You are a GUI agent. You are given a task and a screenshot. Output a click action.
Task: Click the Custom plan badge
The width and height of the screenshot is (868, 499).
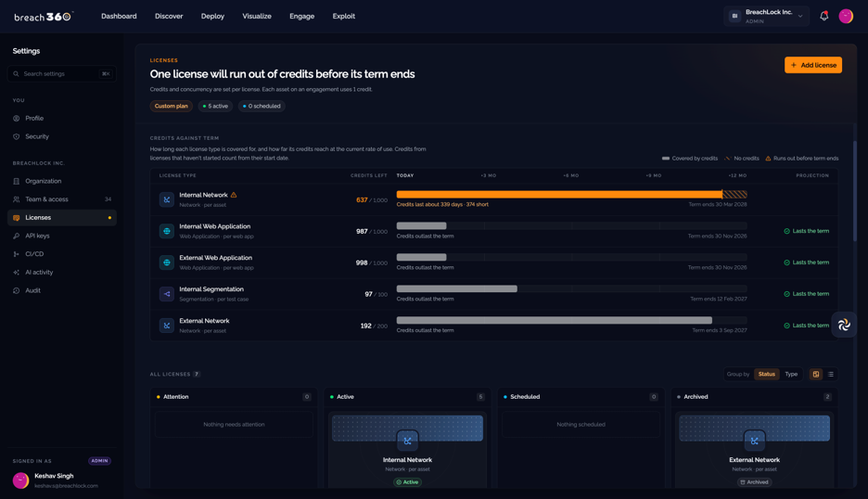[171, 106]
